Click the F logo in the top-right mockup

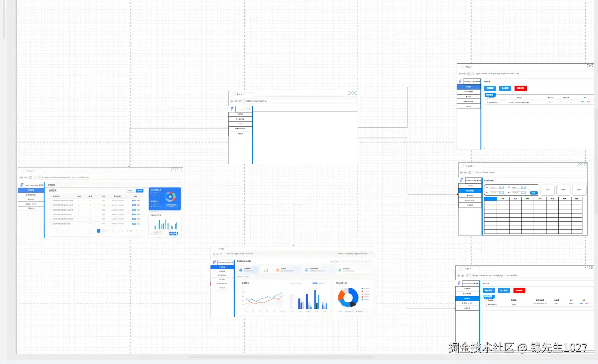(460, 81)
